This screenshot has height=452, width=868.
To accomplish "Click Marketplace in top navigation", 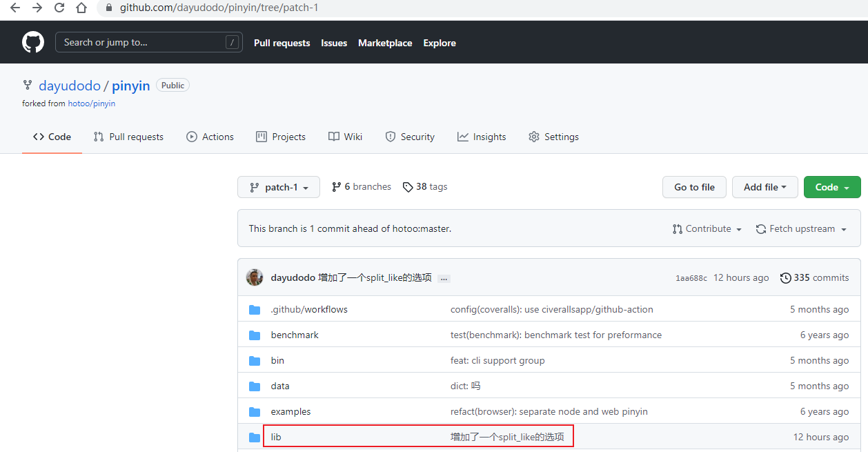I will click(x=385, y=43).
